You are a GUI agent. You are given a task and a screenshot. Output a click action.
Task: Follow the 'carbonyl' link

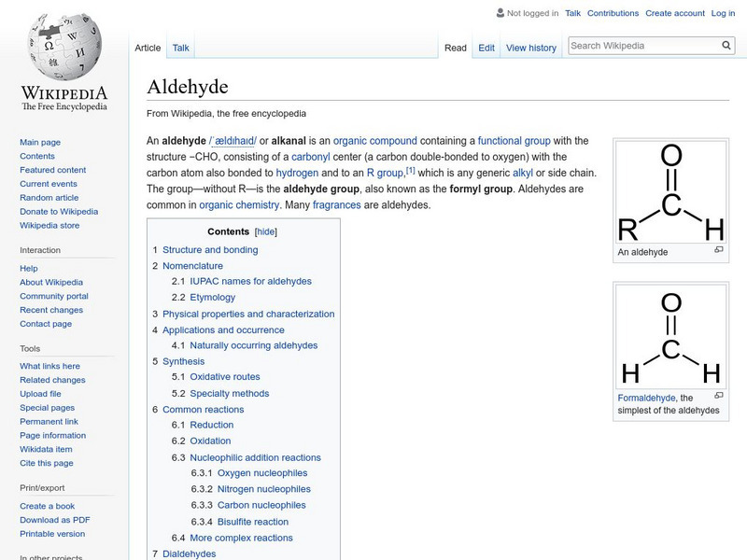[x=311, y=157]
